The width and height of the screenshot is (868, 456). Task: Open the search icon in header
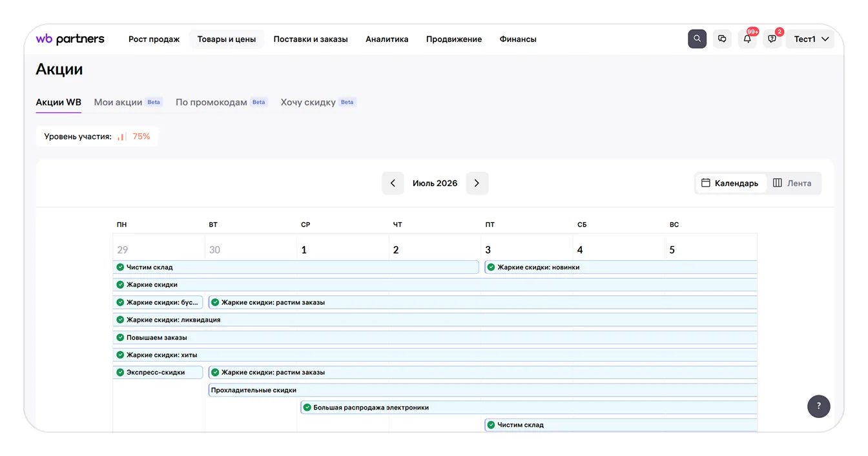pyautogui.click(x=697, y=39)
